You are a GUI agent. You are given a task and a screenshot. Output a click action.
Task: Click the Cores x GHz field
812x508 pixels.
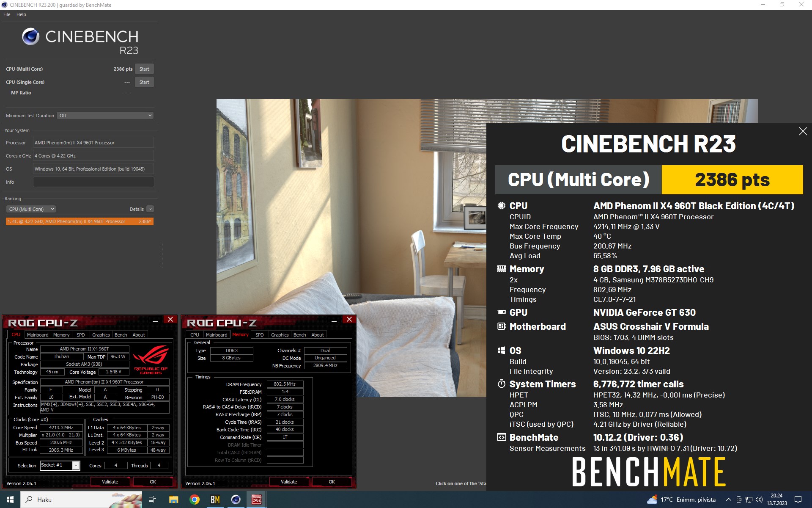pyautogui.click(x=93, y=156)
